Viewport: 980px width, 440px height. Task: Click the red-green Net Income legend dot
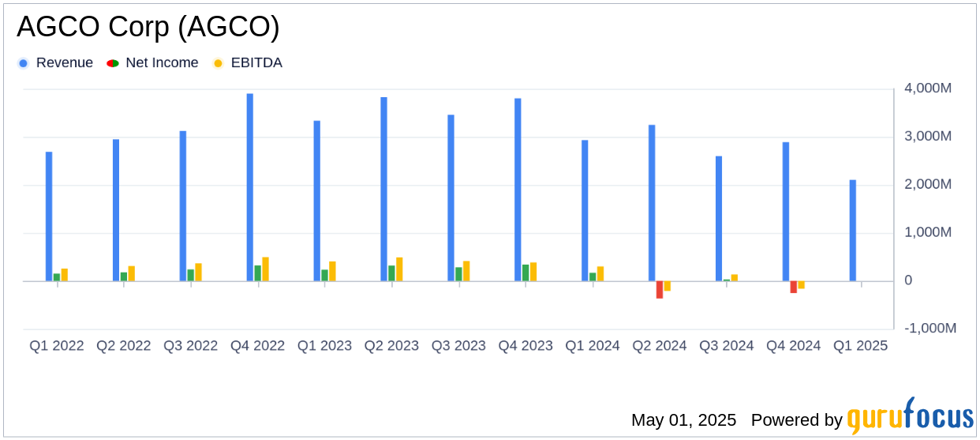[x=113, y=63]
